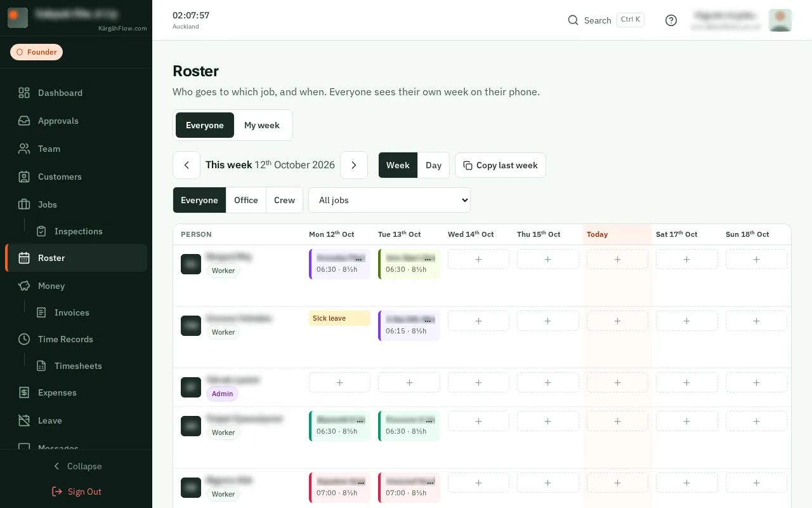Click the Money piggy bank icon

pos(24,286)
